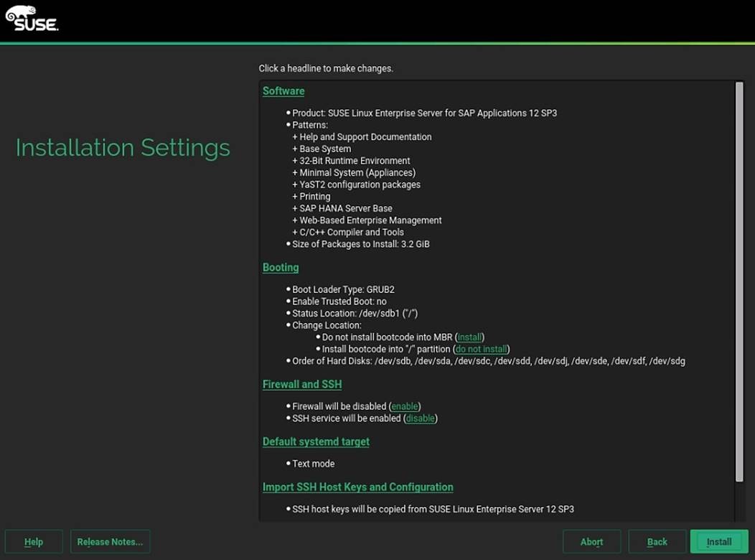This screenshot has height=560, width=755.
Task: Disable SSH service via the disable link
Action: 421,419
